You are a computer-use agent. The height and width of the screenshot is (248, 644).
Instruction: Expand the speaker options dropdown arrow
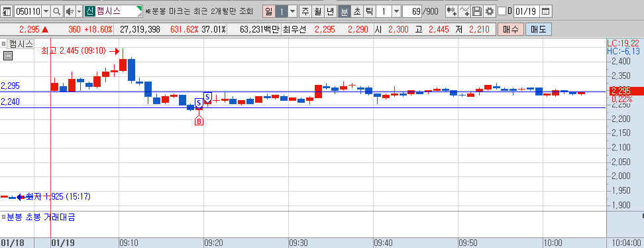pos(80,11)
